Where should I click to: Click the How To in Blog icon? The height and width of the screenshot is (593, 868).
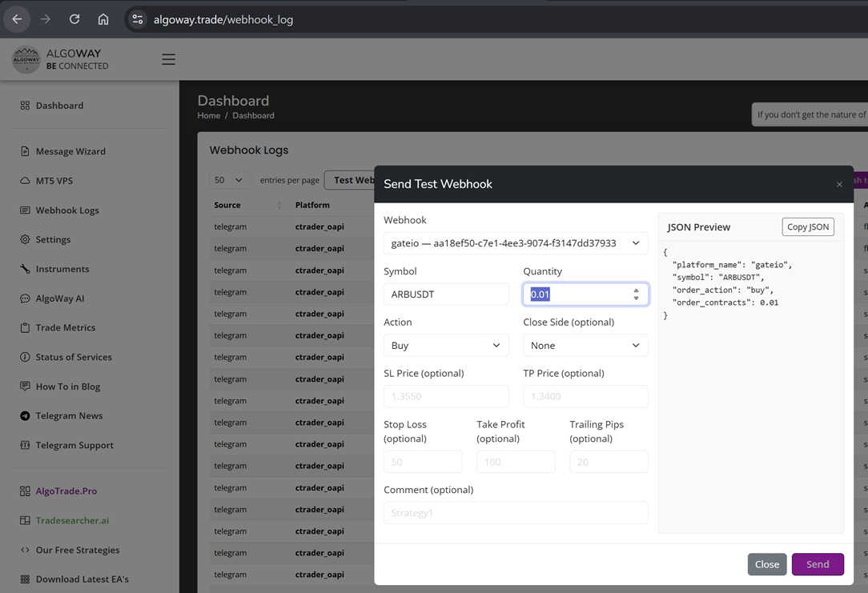pyautogui.click(x=25, y=386)
